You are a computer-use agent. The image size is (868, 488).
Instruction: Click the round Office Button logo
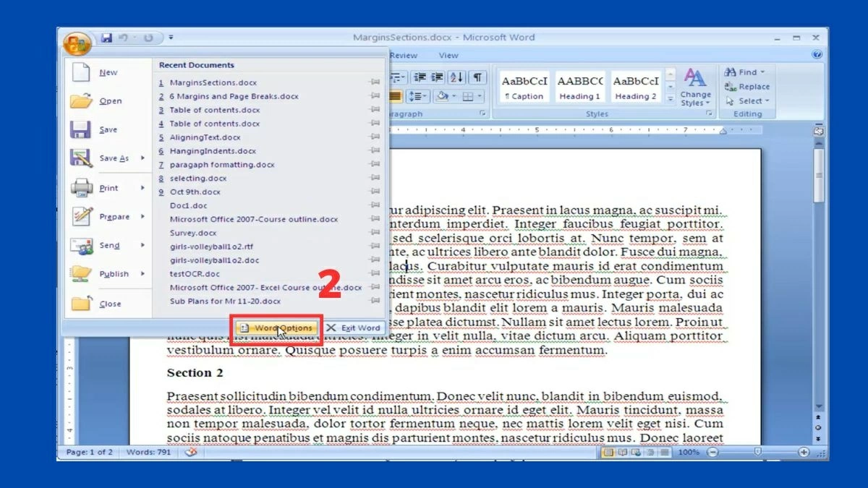coord(77,46)
